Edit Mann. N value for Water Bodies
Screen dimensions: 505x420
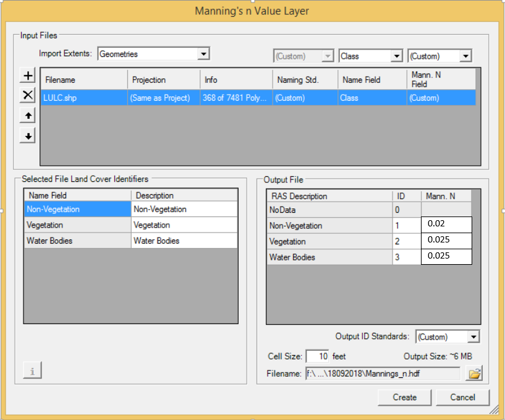point(446,256)
